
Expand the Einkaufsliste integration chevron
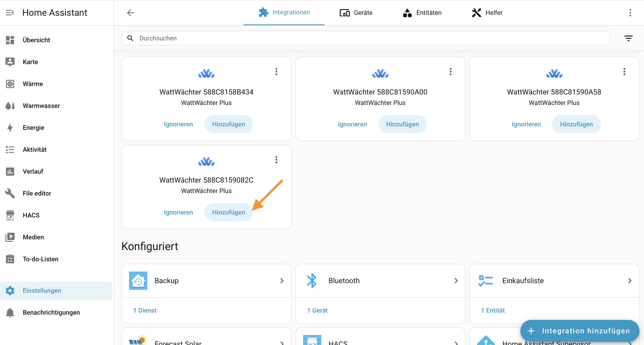coord(630,280)
